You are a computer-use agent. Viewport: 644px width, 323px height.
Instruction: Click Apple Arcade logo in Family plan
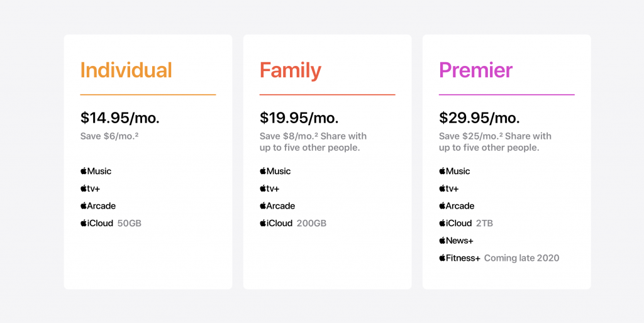point(277,205)
